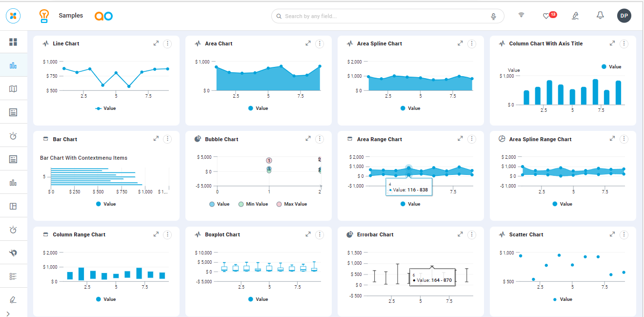Click the DP user profile avatar
This screenshot has width=644, height=317.
624,16
